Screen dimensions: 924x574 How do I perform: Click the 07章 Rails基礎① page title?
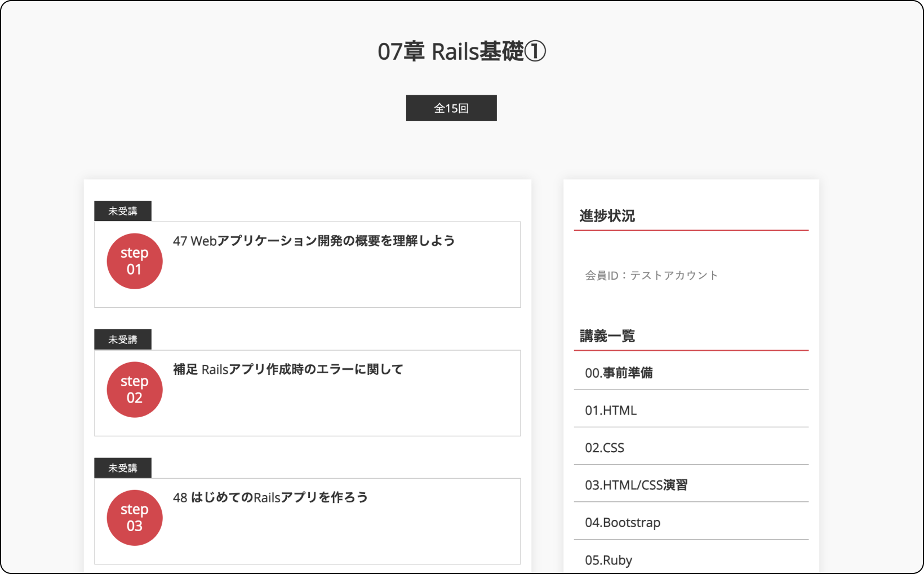click(x=461, y=52)
